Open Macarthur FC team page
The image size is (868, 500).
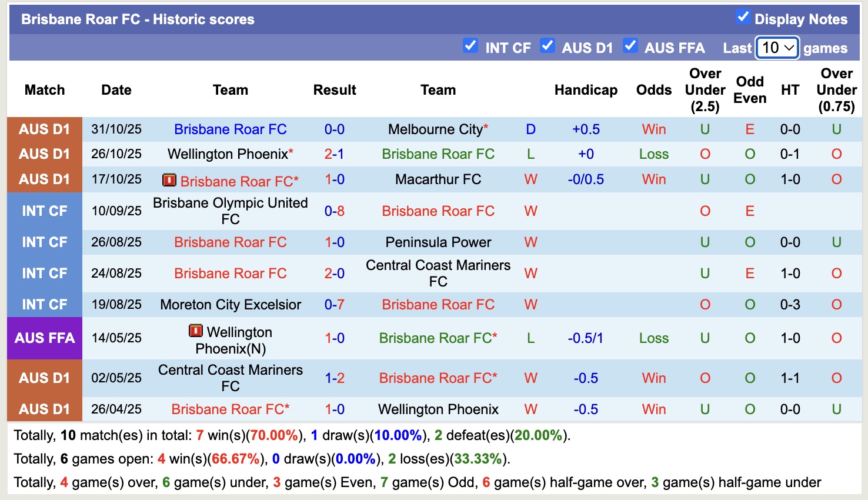pos(438,179)
